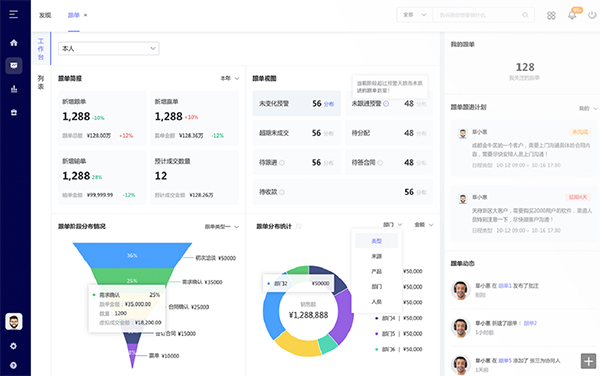
Task: Click the info icon next to 待跟进
Action: [282, 163]
